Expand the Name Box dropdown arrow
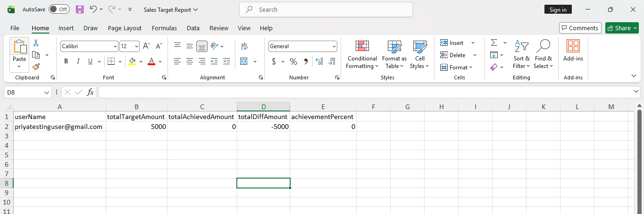 (47, 93)
